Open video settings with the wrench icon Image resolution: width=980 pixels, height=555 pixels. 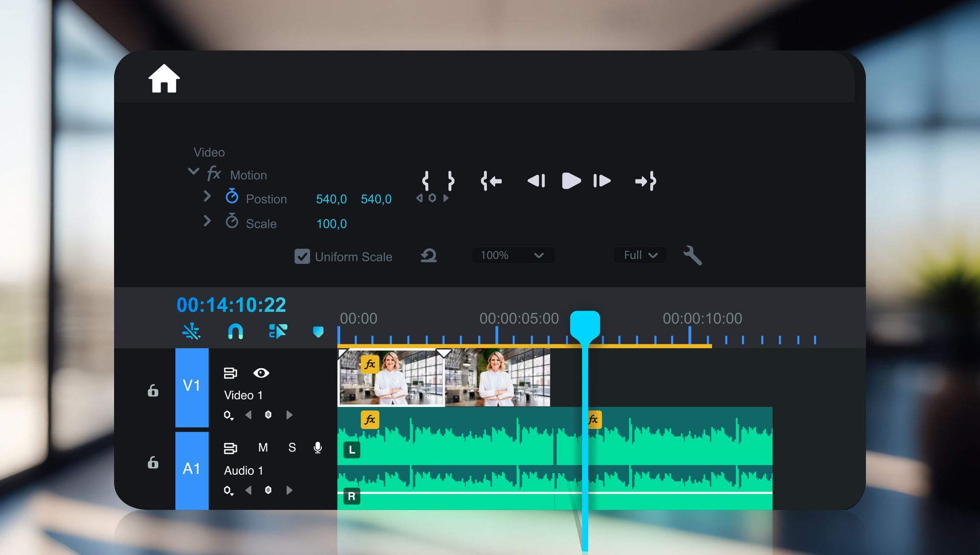click(693, 255)
